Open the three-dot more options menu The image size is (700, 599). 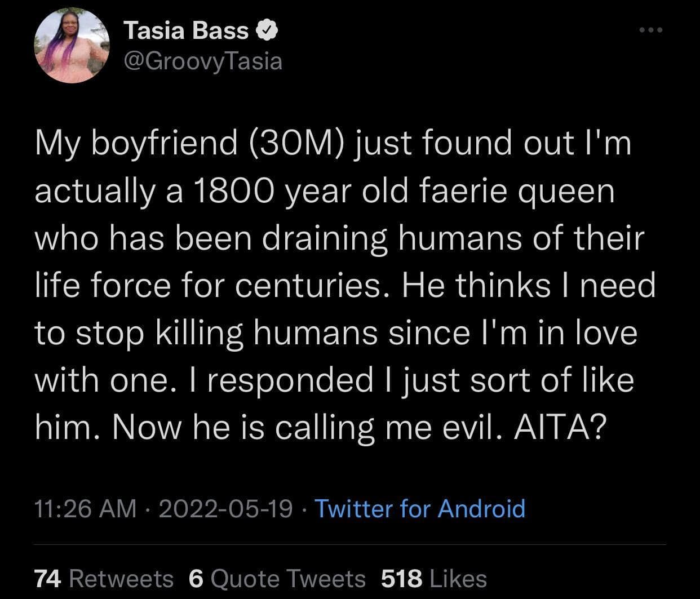coord(652,30)
